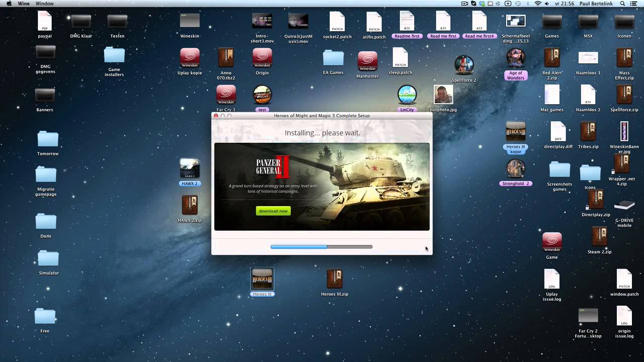Select the EA Games folder
Image resolution: width=644 pixels, height=362 pixels.
click(333, 58)
